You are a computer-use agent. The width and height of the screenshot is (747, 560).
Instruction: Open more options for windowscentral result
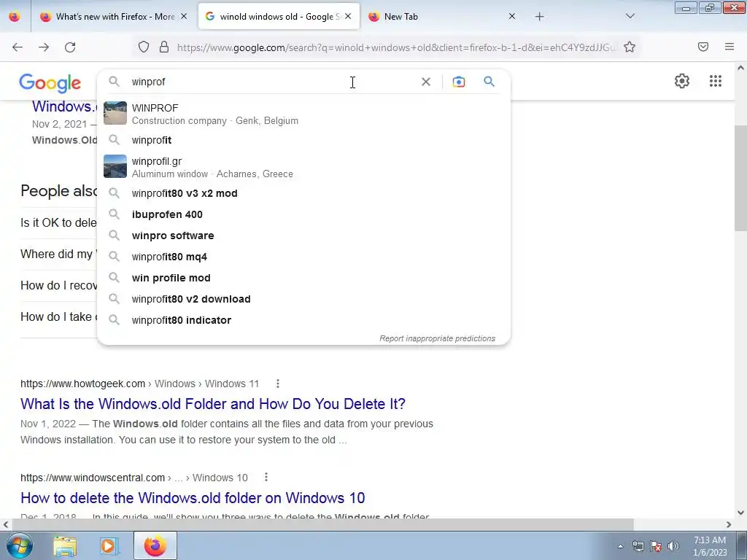[266, 477]
